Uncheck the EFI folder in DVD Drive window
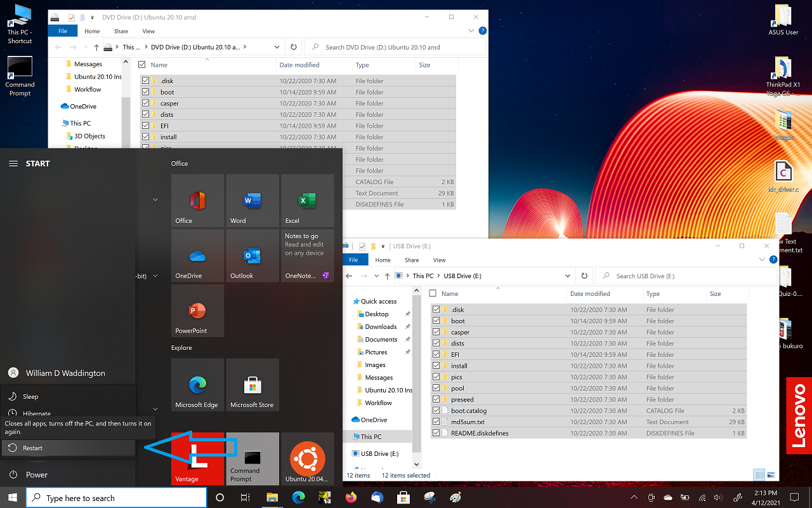Image resolution: width=812 pixels, height=508 pixels. click(x=145, y=126)
